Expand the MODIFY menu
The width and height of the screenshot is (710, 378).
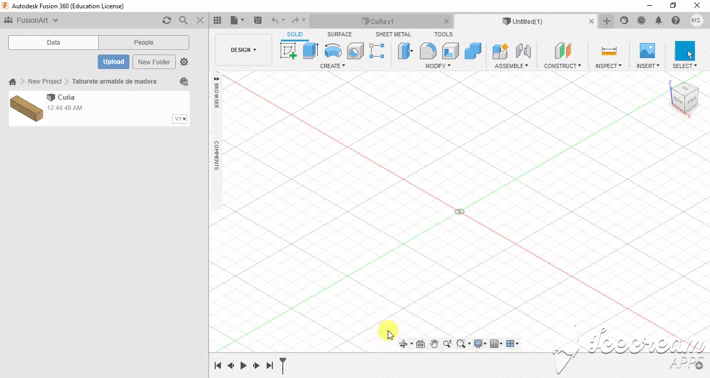click(438, 66)
